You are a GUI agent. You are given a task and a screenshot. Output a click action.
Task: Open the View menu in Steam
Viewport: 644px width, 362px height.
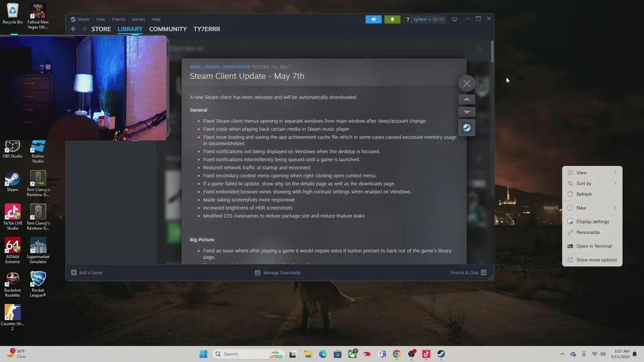pos(100,19)
